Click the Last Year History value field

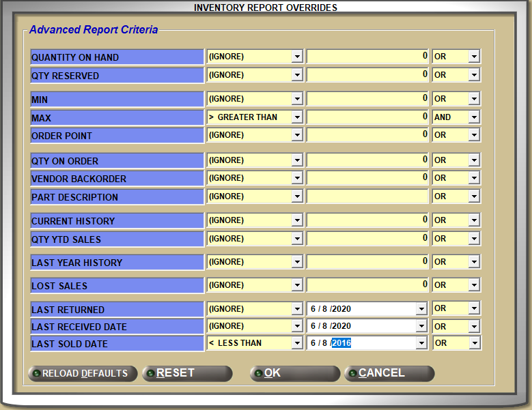point(367,262)
